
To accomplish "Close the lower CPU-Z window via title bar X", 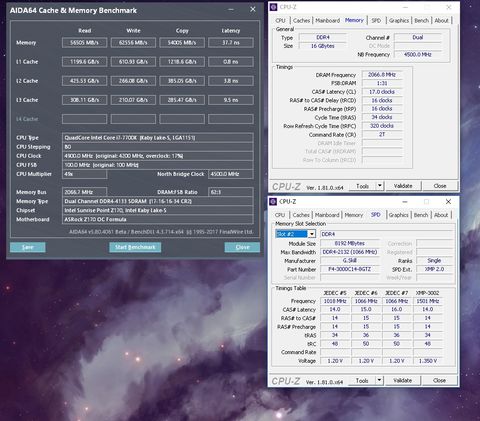I will click(x=448, y=201).
